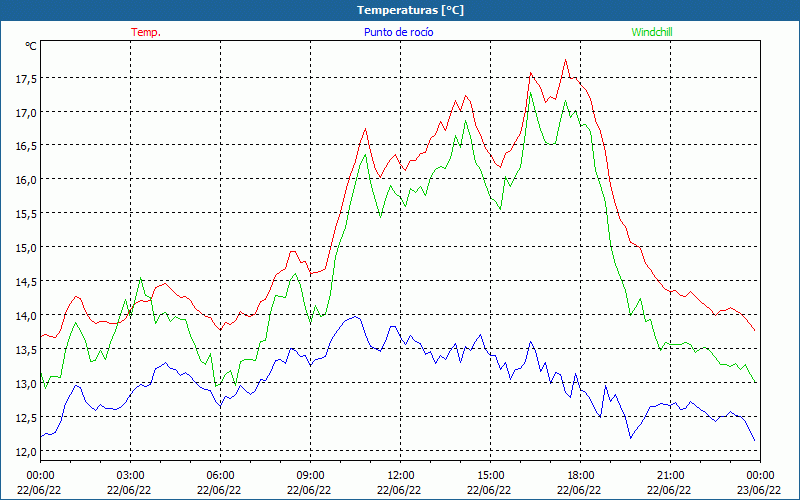The height and width of the screenshot is (500, 800).
Task: Select the red 'Temp.' legend label
Action: [146, 32]
